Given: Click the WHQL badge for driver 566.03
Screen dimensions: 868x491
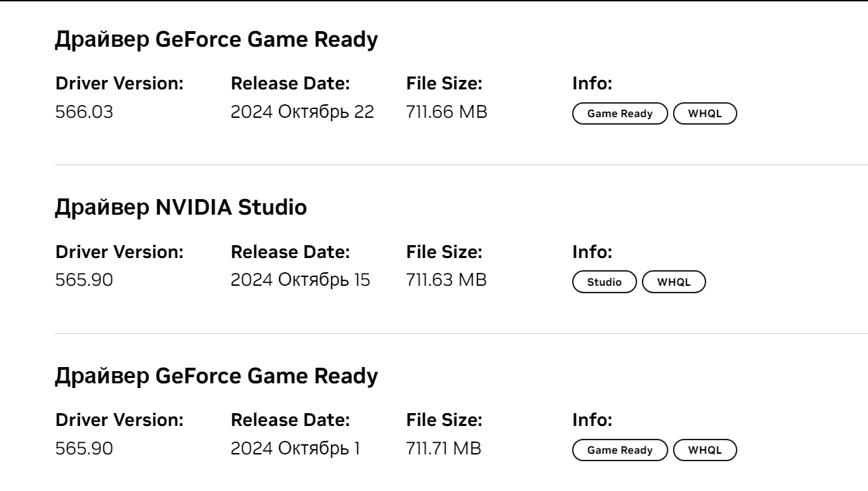Looking at the screenshot, I should click(705, 114).
